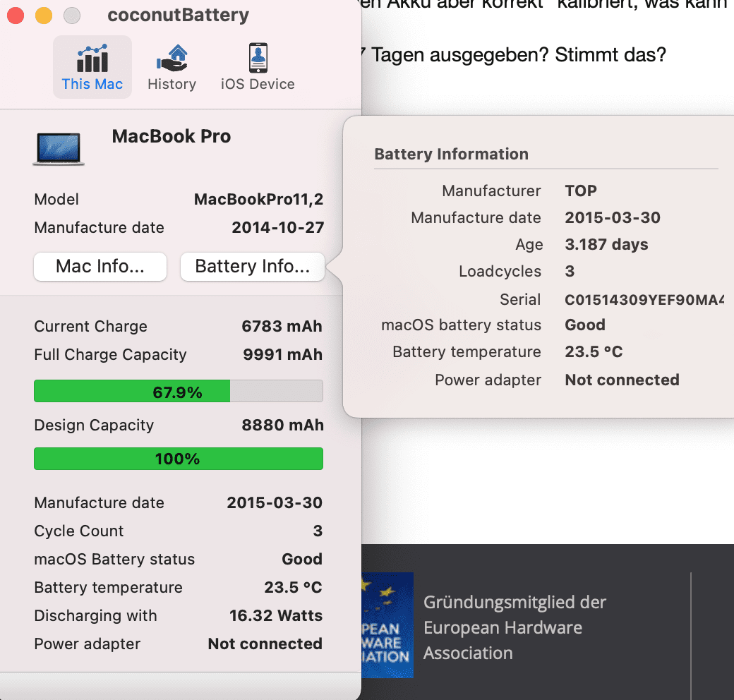Click the Loadcycles value in popover
The image size is (734, 700).
(570, 272)
